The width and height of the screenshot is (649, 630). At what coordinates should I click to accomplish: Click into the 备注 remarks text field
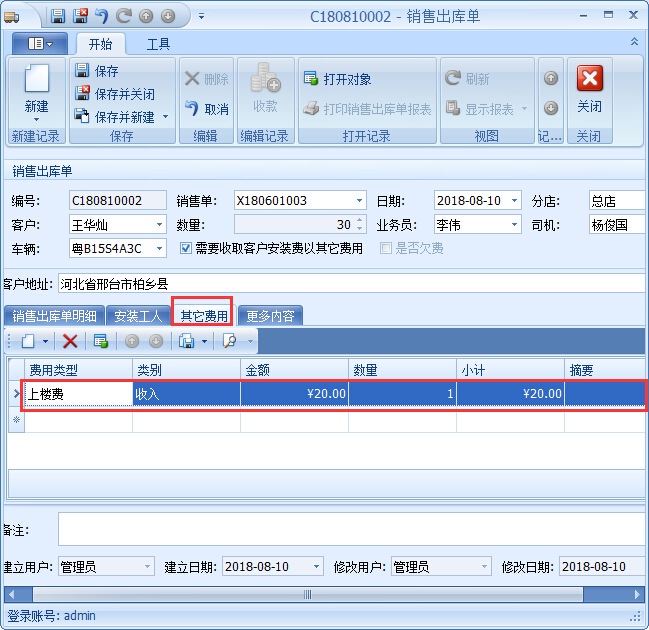coord(350,529)
